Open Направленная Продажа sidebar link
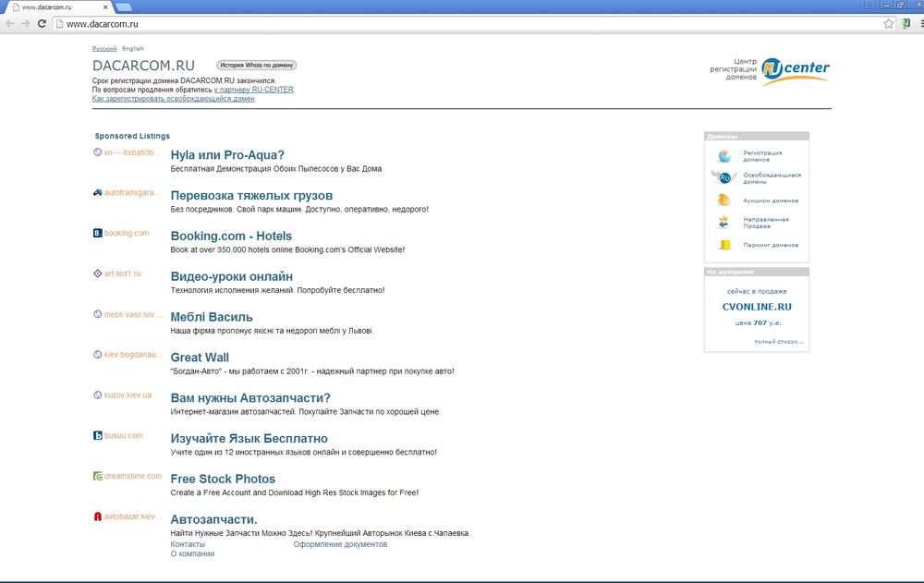 pyautogui.click(x=766, y=223)
